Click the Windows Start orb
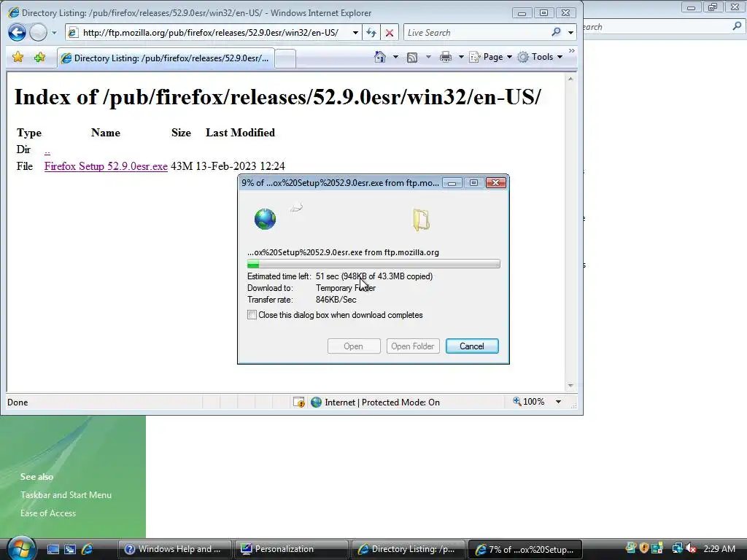 tap(21, 548)
